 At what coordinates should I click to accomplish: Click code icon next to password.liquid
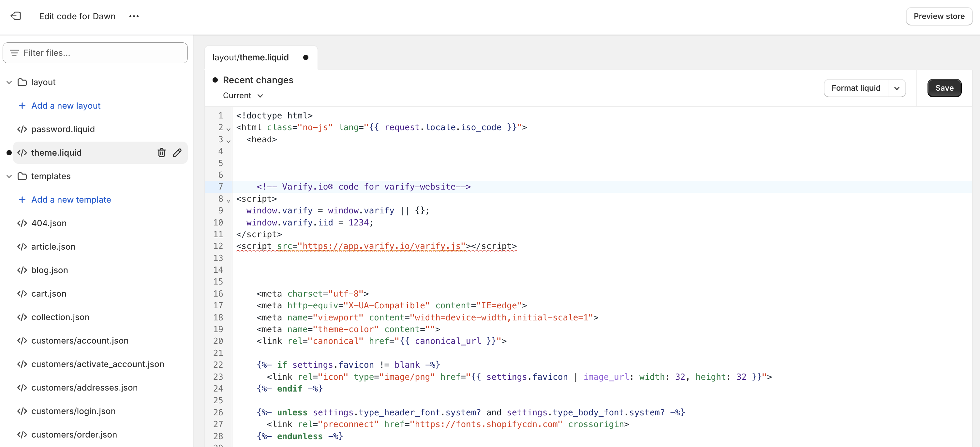pos(22,129)
